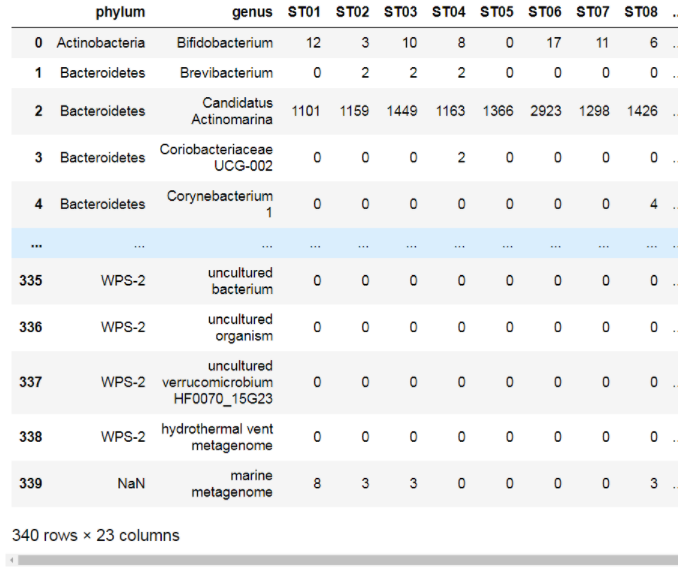Click the row index 339
Screen dimensions: 684x573
[x=31, y=484]
